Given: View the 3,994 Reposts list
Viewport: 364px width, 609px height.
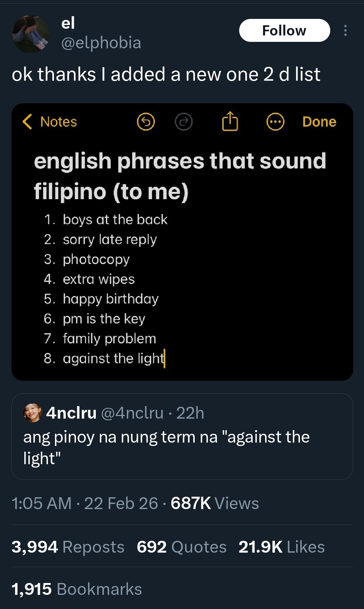Looking at the screenshot, I should (68, 547).
